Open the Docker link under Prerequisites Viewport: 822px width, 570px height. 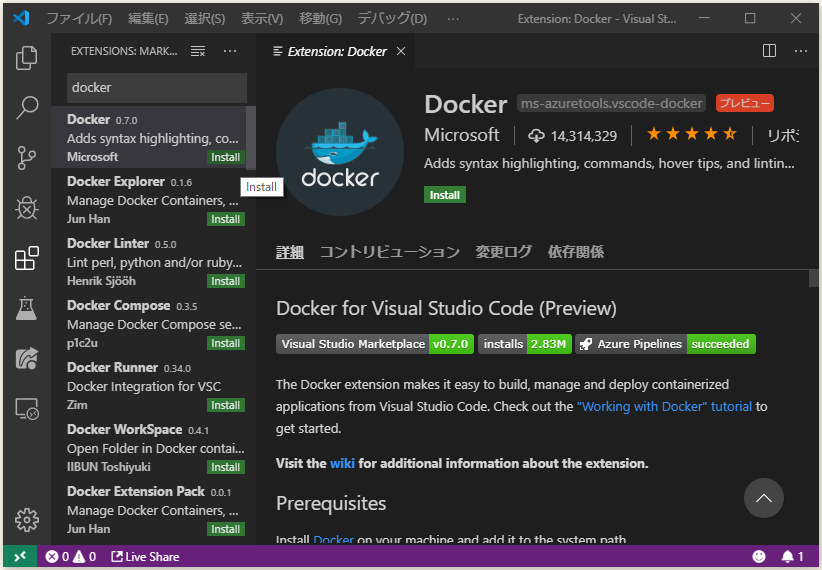pos(333,539)
